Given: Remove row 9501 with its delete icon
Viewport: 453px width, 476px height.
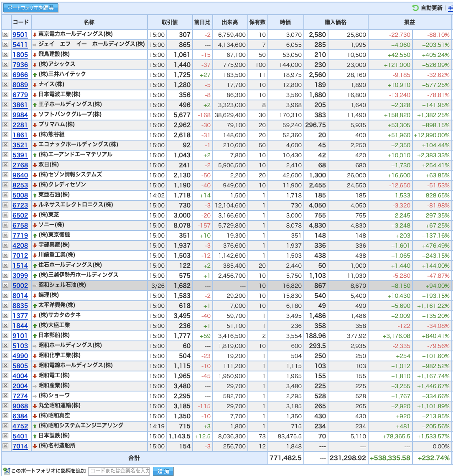Looking at the screenshot, I should tap(5, 35).
